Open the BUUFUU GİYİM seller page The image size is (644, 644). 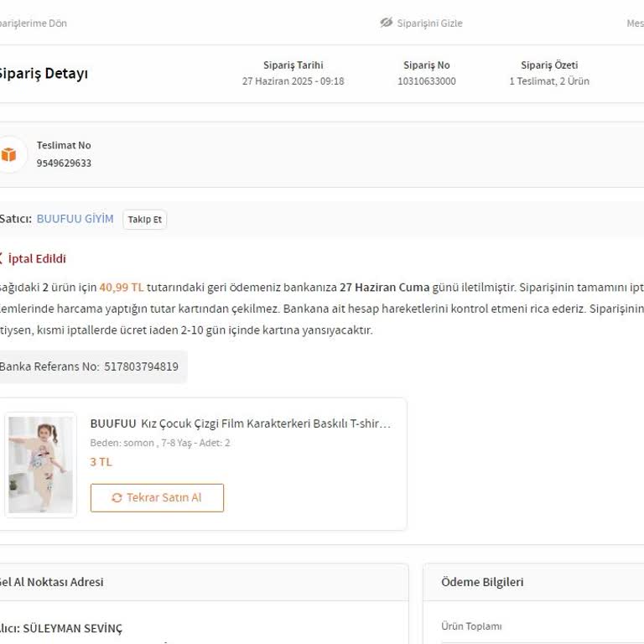tap(75, 219)
